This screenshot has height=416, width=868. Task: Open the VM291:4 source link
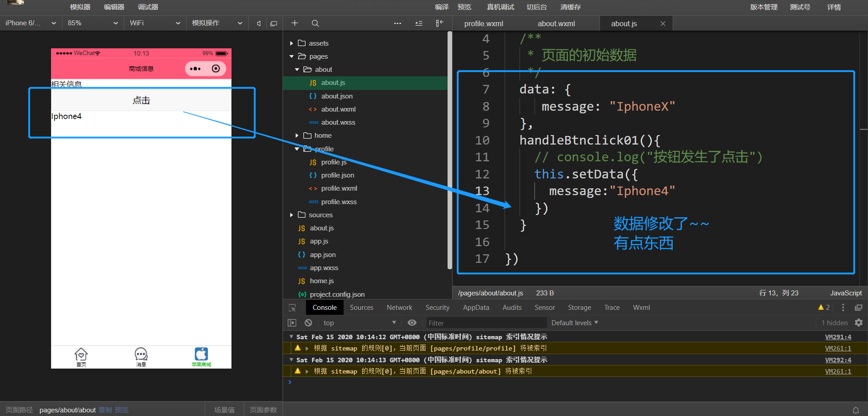pos(838,337)
